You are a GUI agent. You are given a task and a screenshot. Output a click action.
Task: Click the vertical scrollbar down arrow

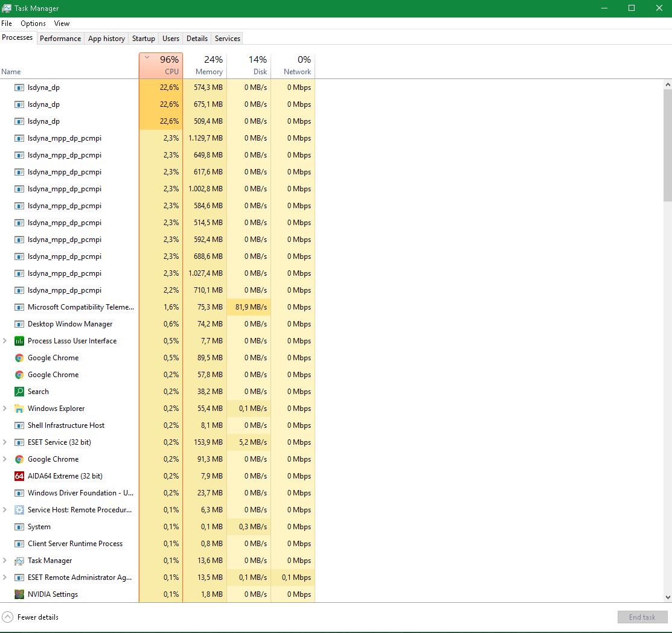tap(667, 597)
